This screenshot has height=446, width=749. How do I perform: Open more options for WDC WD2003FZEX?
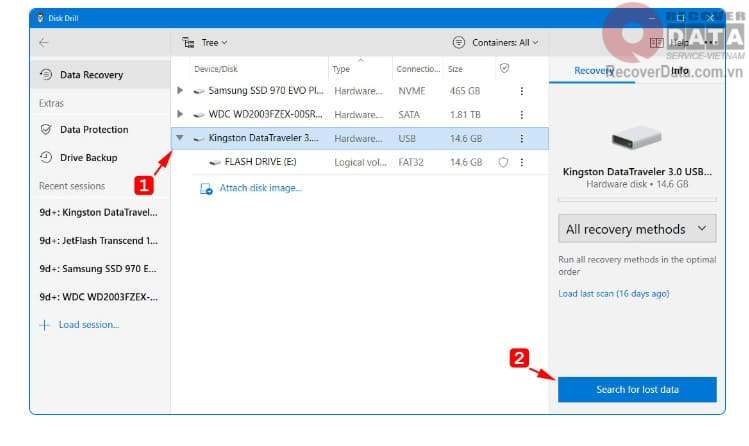pos(522,115)
